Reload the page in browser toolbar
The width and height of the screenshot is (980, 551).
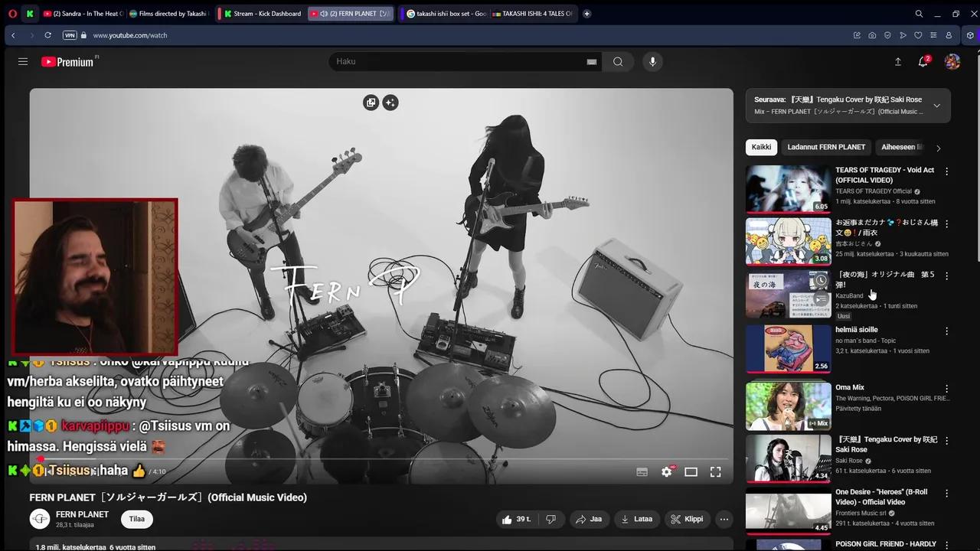(47, 35)
